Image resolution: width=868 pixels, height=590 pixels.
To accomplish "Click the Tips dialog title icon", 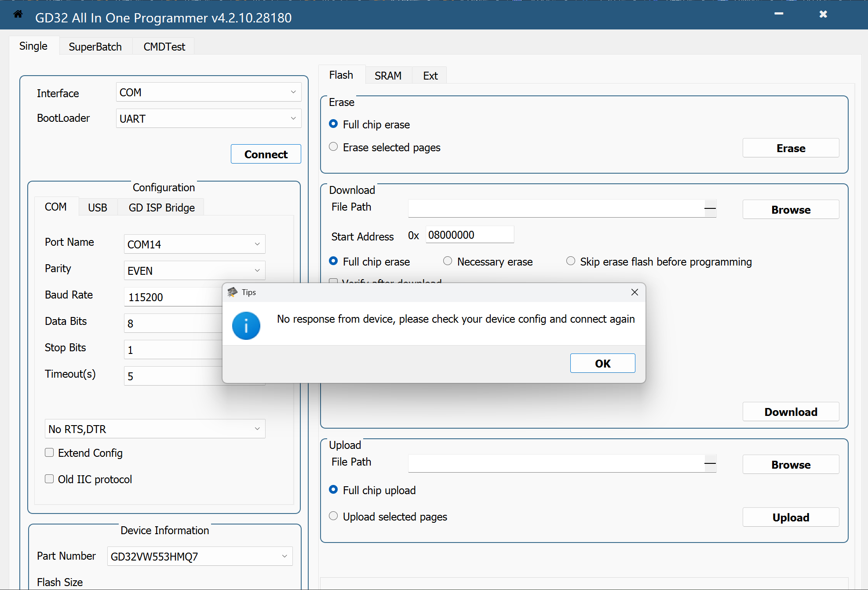I will pos(232,292).
